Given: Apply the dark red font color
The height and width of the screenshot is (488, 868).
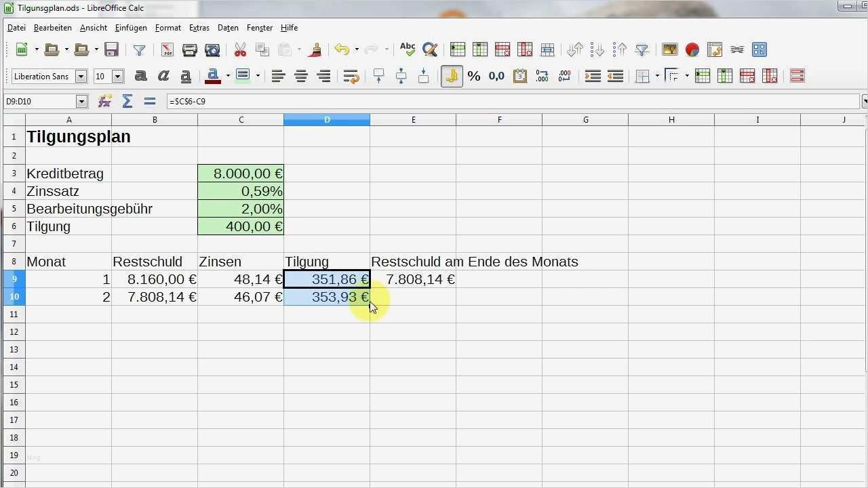Looking at the screenshot, I should click(x=213, y=77).
